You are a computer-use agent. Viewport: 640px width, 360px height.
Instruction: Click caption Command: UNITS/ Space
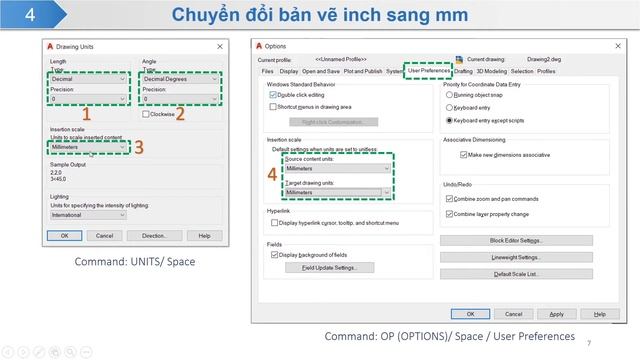(x=135, y=262)
